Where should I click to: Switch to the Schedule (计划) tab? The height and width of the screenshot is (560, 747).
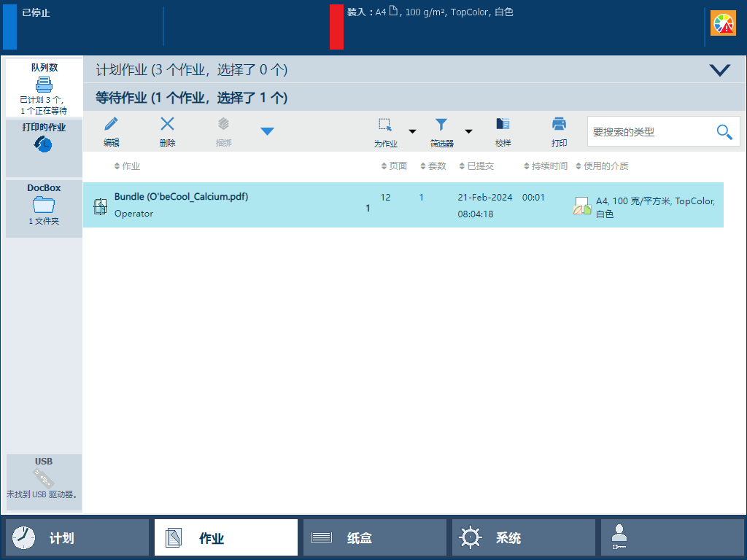pyautogui.click(x=77, y=537)
